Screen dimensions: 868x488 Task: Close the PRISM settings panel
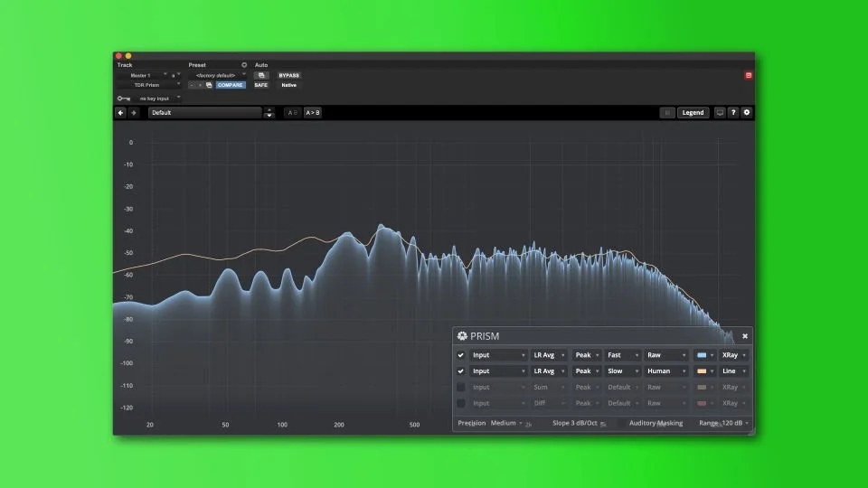[744, 336]
